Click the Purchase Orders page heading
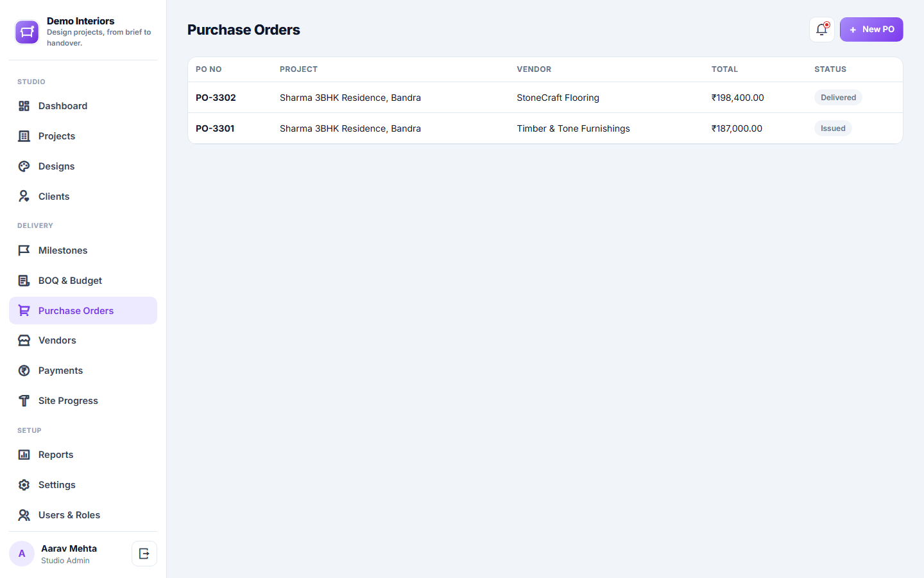 (x=244, y=30)
